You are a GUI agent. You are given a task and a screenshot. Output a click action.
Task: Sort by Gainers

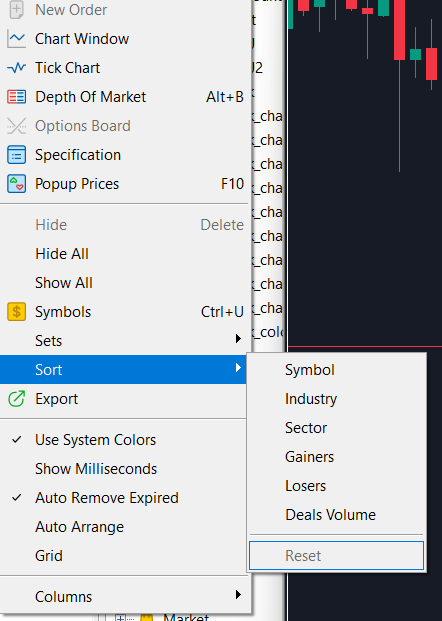[x=309, y=457]
